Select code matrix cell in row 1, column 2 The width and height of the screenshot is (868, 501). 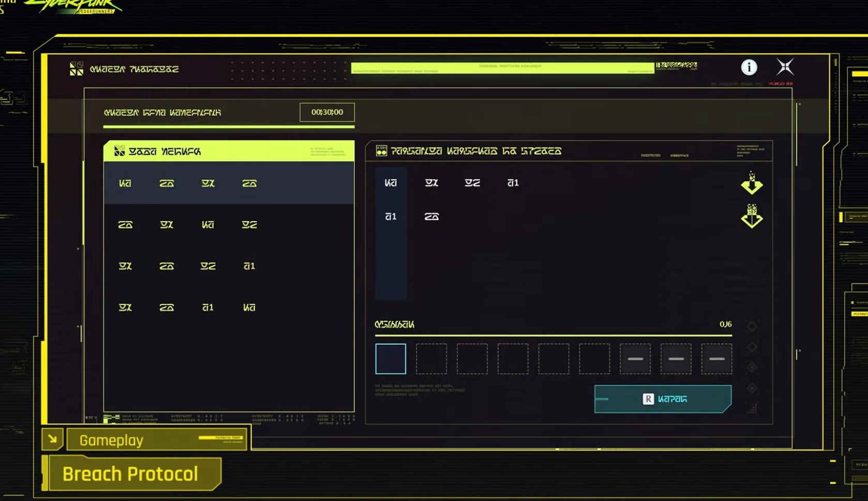[x=167, y=183]
